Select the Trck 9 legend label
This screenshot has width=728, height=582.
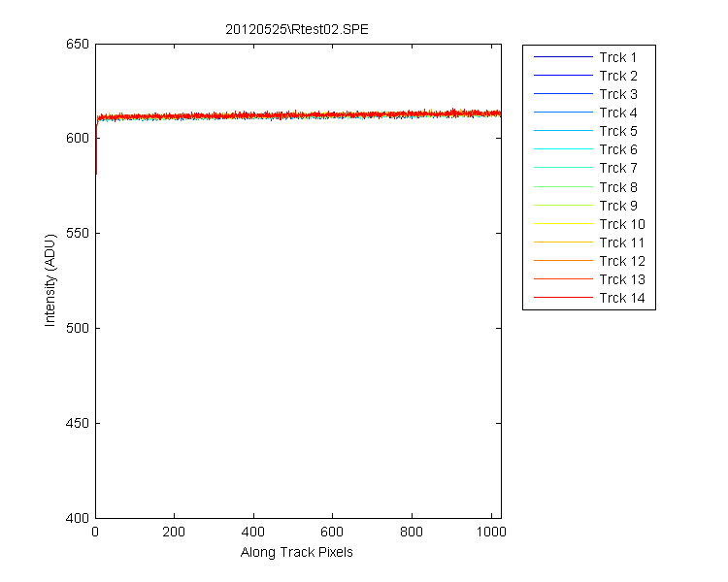click(618, 206)
